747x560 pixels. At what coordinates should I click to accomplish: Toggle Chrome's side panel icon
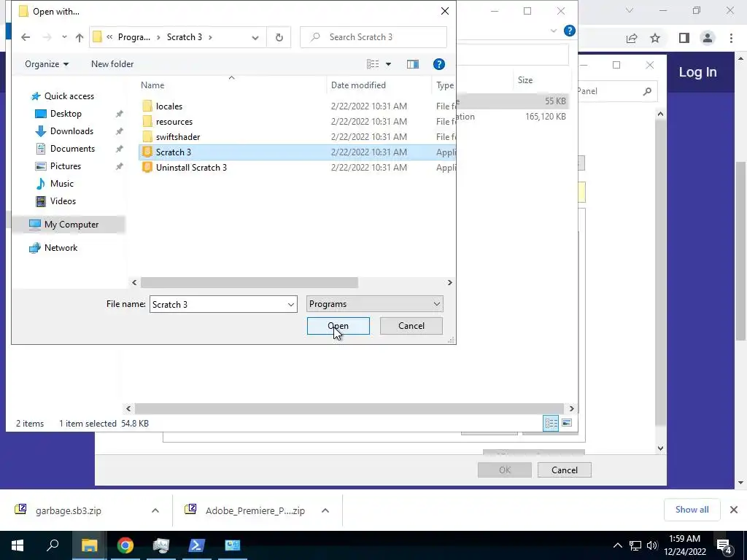(684, 38)
